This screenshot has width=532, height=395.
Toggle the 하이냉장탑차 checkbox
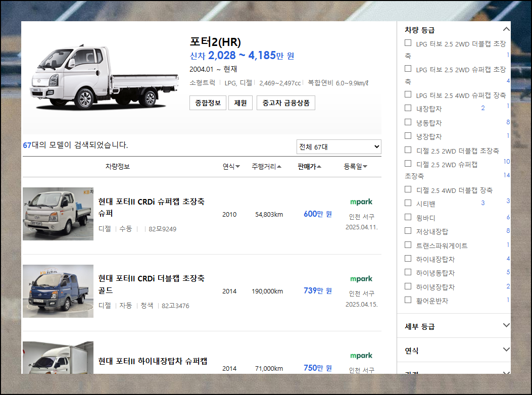pos(408,287)
